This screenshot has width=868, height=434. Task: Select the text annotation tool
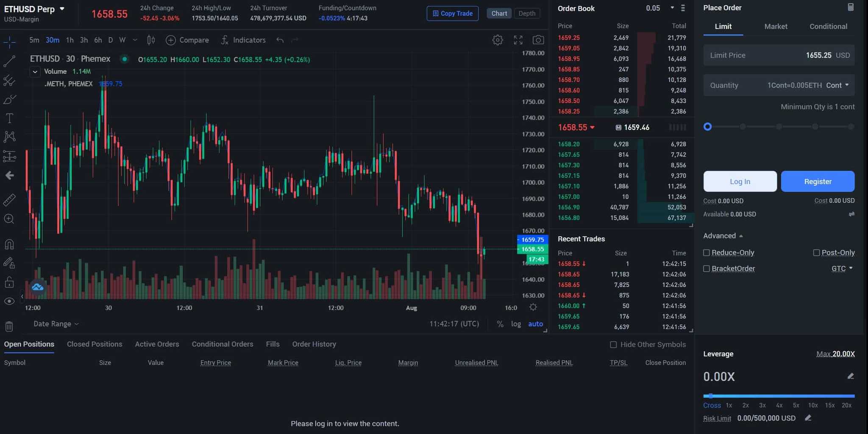point(9,118)
